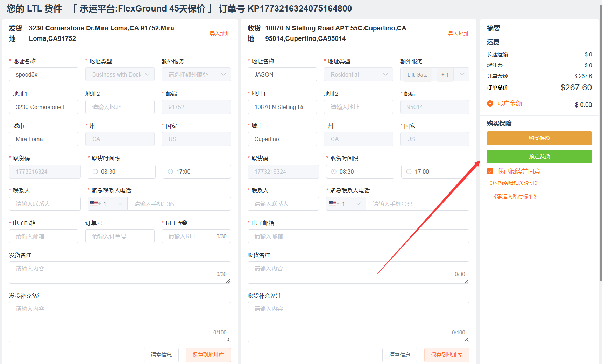This screenshot has height=364, width=602.
Task: Click the US flag in receiver phone field
Action: pyautogui.click(x=332, y=204)
